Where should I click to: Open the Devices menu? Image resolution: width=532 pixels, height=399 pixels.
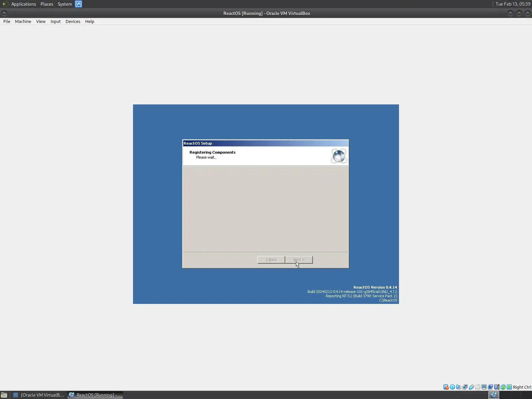(73, 21)
